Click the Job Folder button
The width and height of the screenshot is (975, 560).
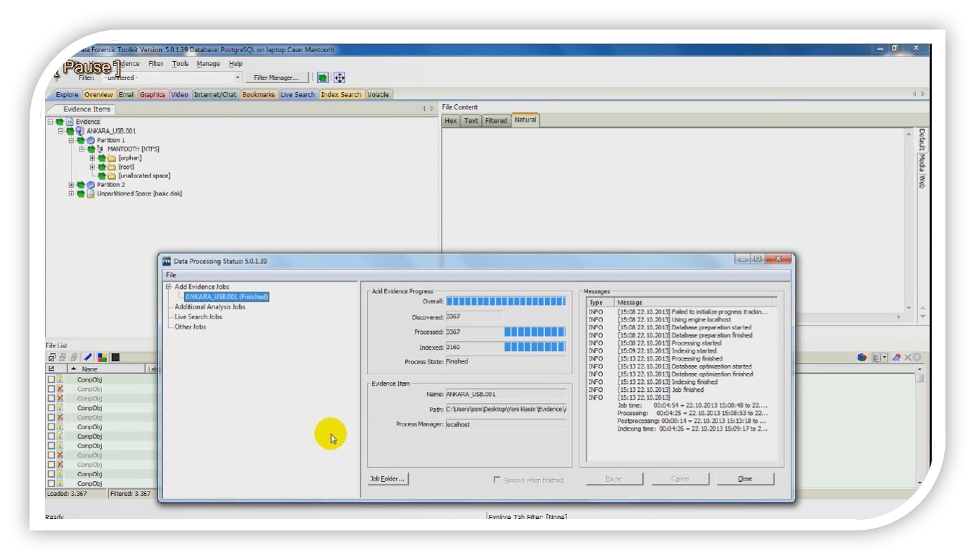click(x=388, y=479)
